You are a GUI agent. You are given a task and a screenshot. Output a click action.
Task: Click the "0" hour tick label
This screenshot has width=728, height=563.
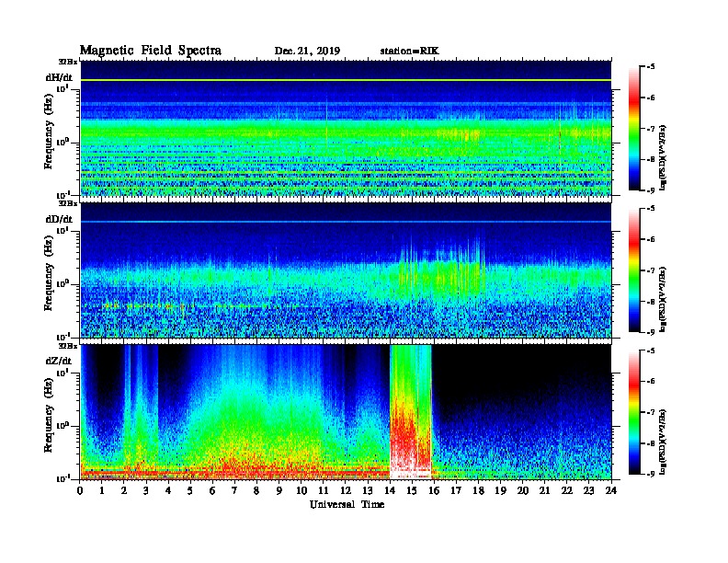coord(80,490)
